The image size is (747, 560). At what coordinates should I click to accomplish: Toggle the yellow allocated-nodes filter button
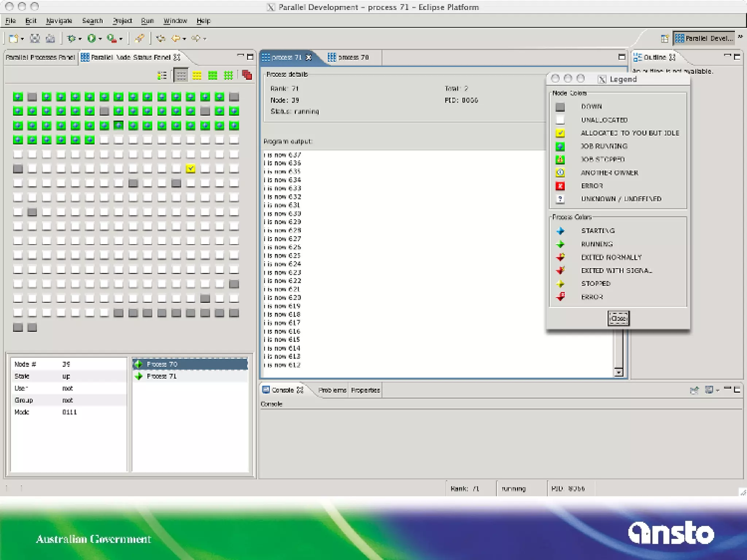tap(197, 75)
